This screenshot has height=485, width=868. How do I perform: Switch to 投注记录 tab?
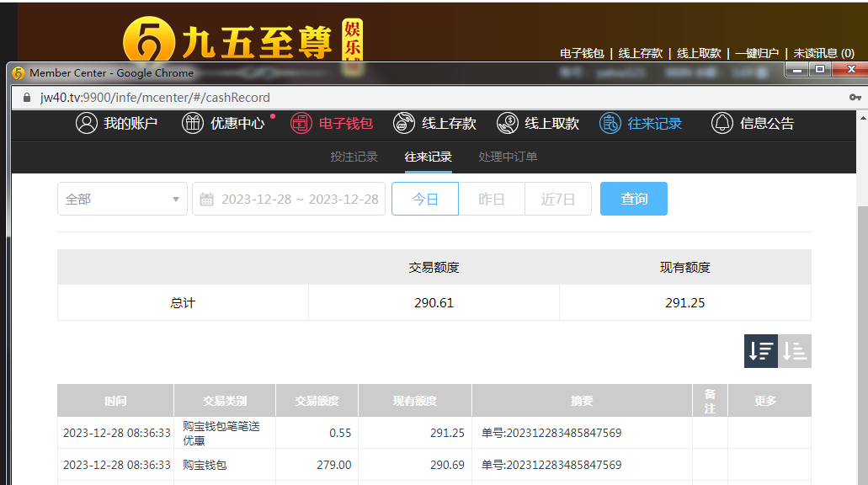[354, 157]
